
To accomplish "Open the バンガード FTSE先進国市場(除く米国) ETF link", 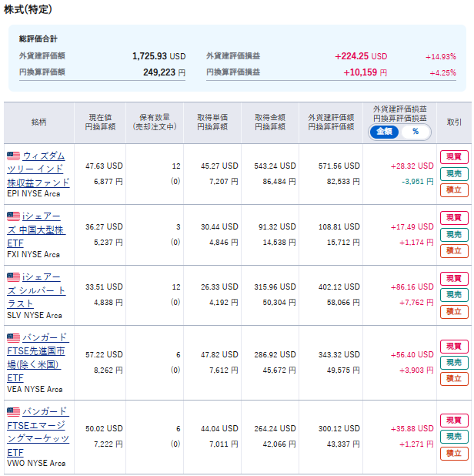I will 38,357.
